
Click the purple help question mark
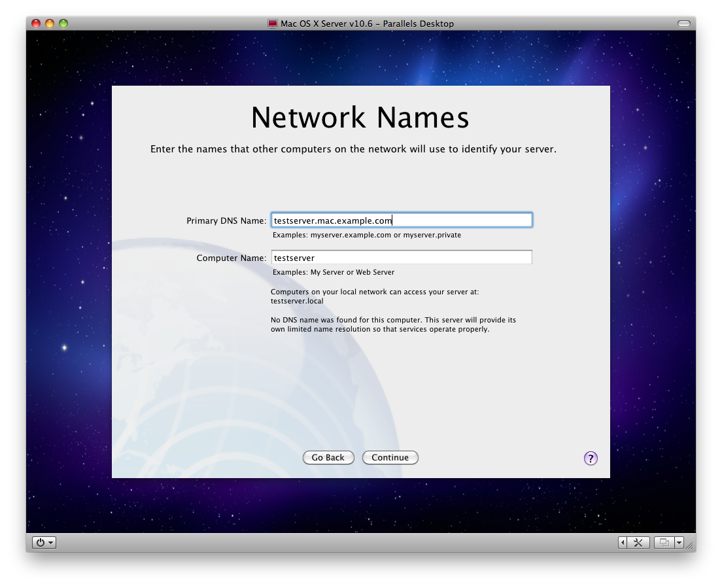(x=591, y=458)
